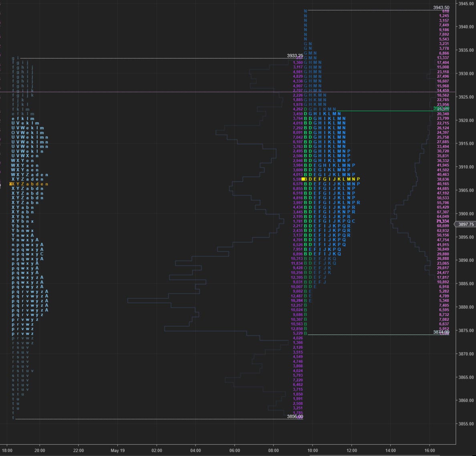Click the 3935.00 price axis label
Viewport: 476px width, 456px height.
pos(466,50)
